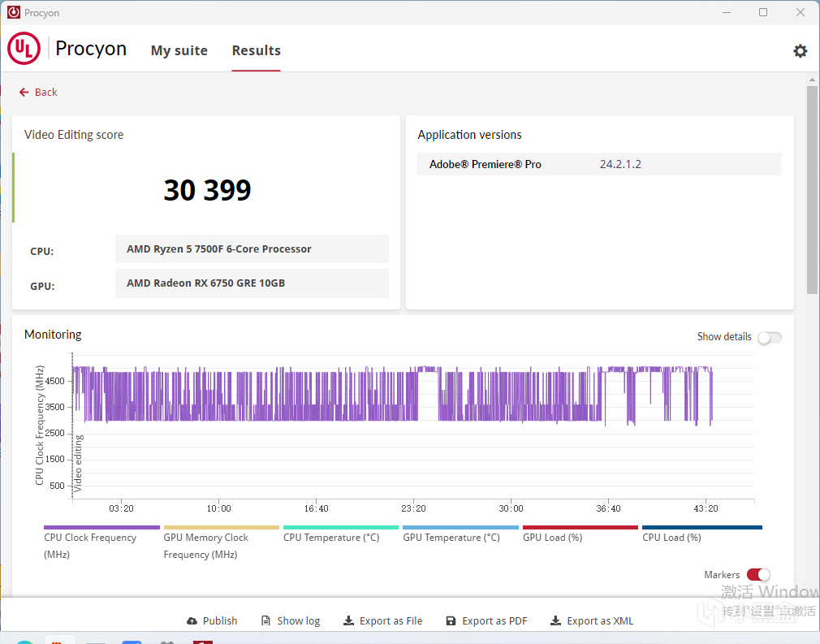820x644 pixels.
Task: Click the Video Editing score heading
Action: click(x=74, y=135)
